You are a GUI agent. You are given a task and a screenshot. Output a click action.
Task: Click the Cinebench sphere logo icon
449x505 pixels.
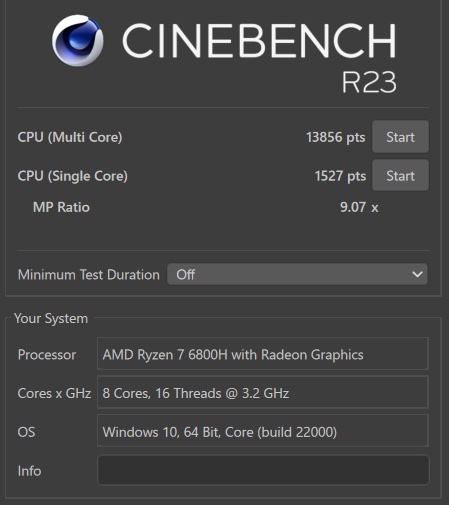tap(78, 40)
